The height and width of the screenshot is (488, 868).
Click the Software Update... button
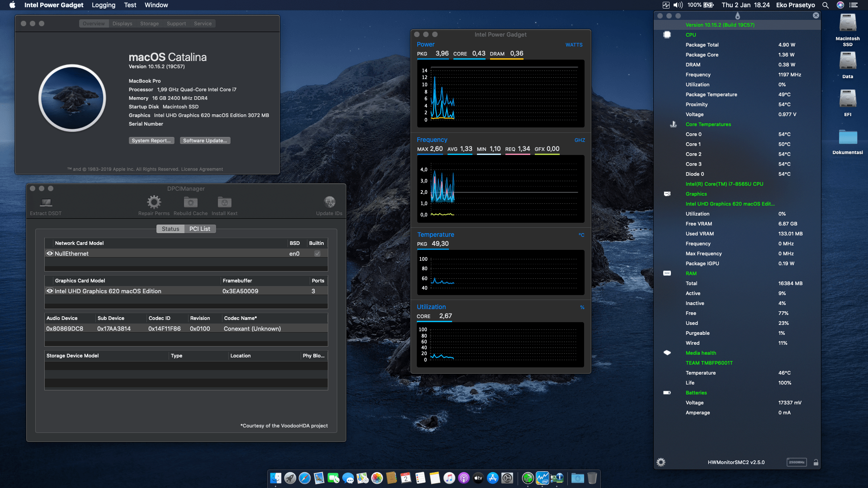205,141
